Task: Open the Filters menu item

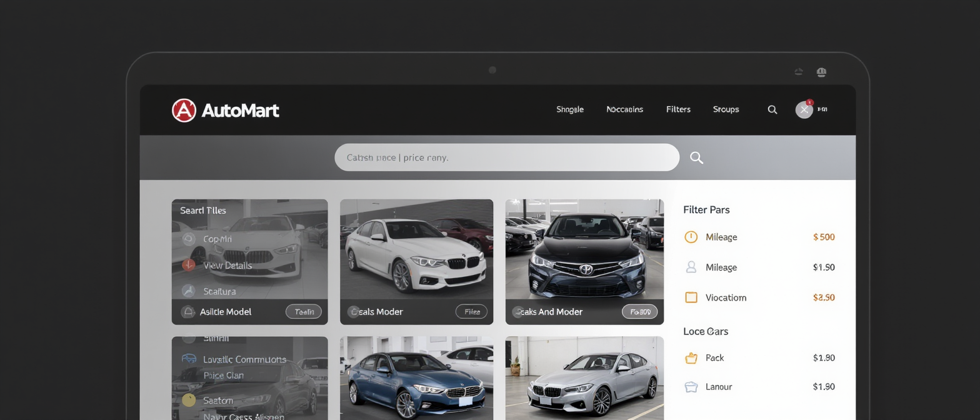Action: (678, 109)
